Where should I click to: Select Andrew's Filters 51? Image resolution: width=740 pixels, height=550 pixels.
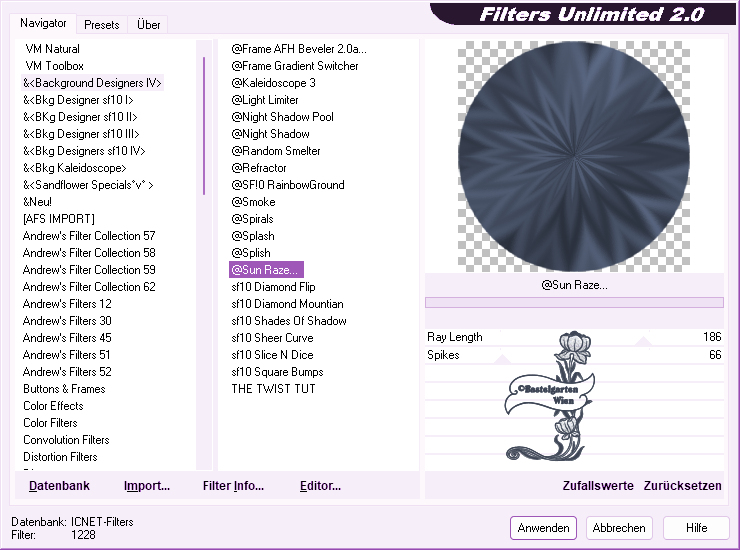(67, 355)
